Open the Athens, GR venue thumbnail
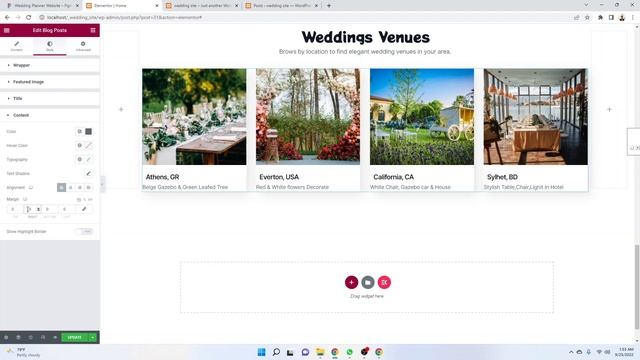The width and height of the screenshot is (640, 360). click(194, 117)
